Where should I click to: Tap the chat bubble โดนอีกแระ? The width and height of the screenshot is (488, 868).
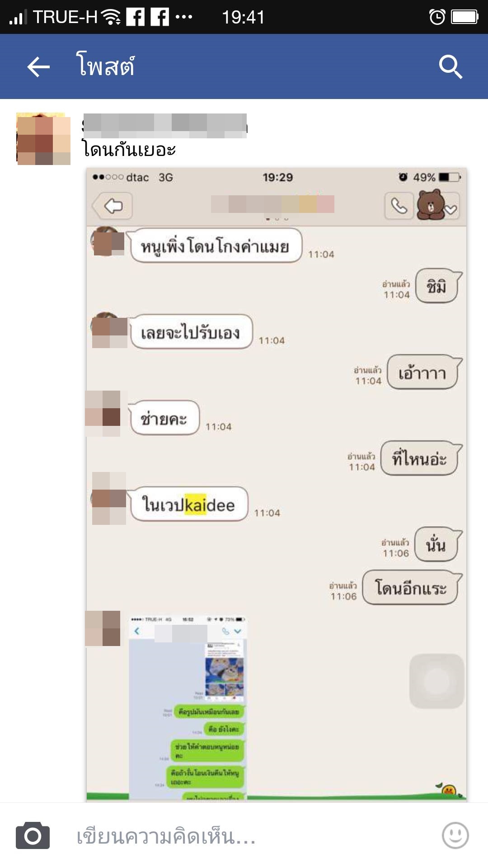point(412,588)
